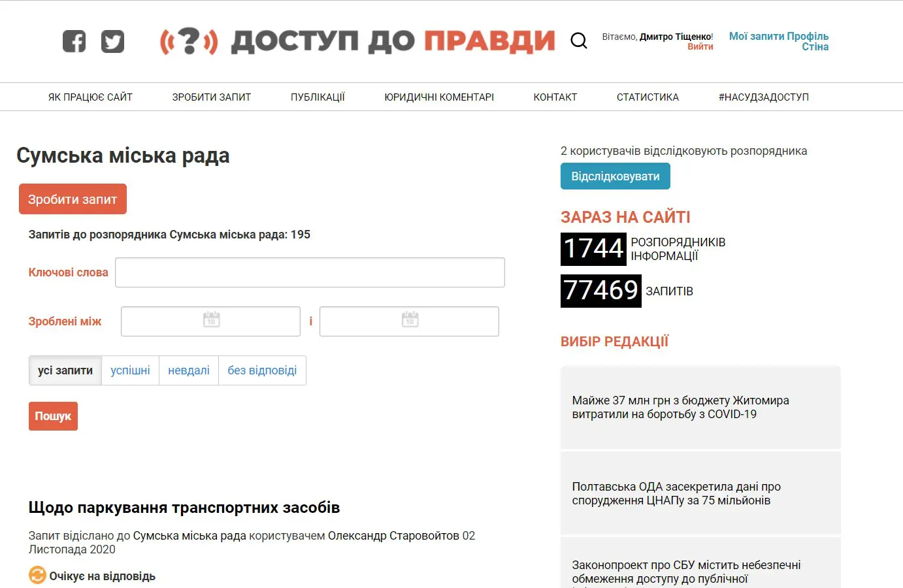This screenshot has width=903, height=588.
Task: Open the Facebook page icon
Action: [x=74, y=41]
